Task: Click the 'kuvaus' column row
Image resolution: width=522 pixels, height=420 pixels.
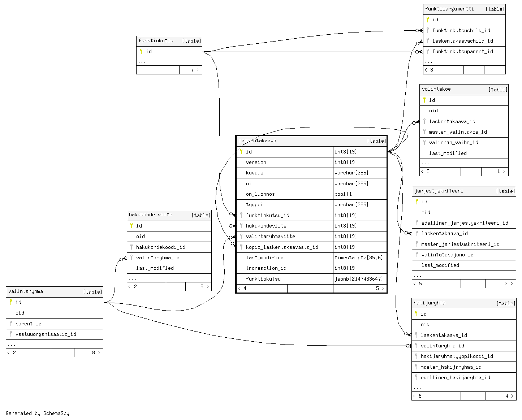Action: click(x=311, y=173)
